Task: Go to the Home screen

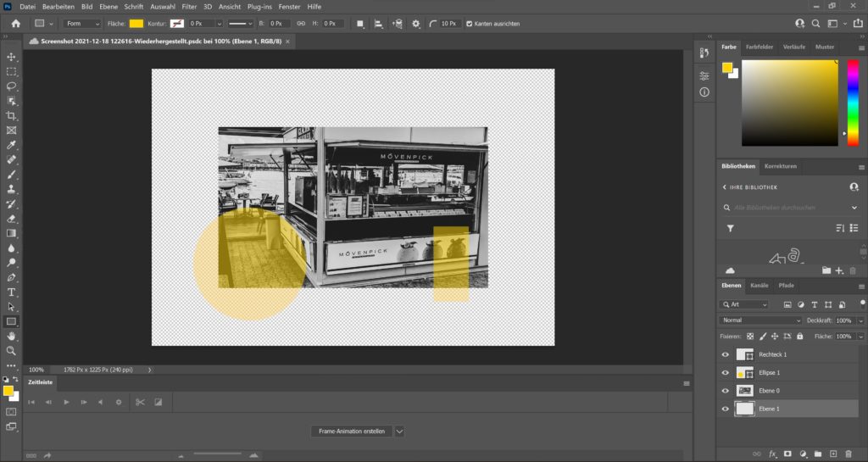Action: pyautogui.click(x=15, y=24)
